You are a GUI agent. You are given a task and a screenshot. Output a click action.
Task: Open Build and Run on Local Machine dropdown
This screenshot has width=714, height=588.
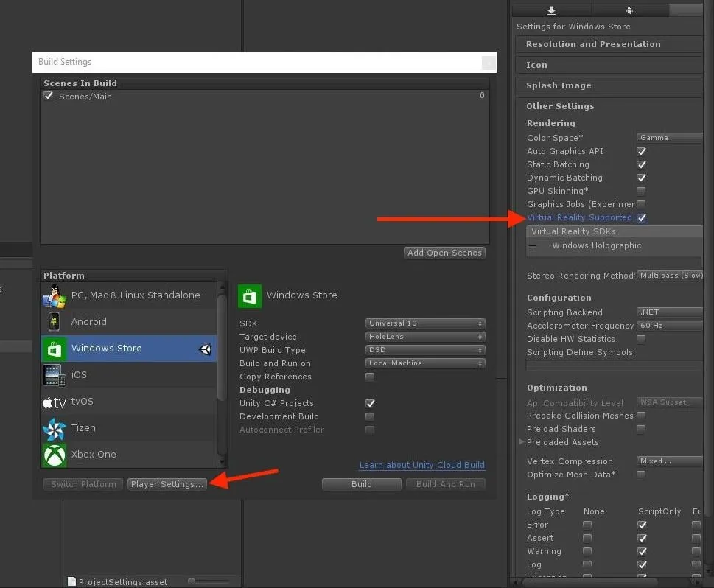point(425,363)
